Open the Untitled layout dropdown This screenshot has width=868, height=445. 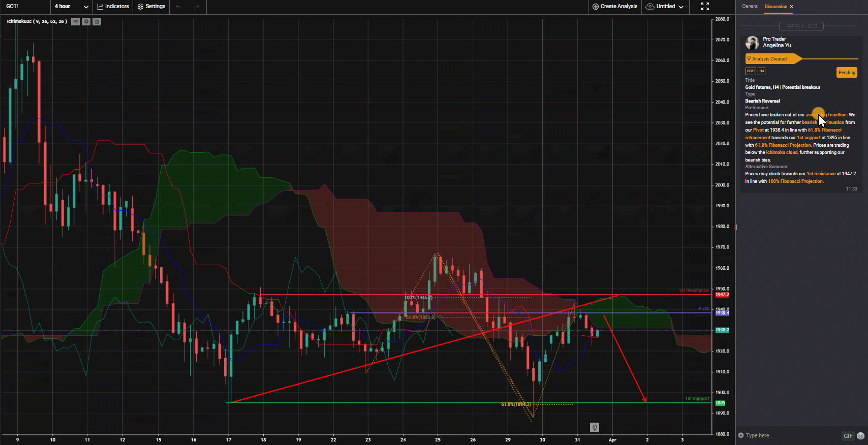[x=665, y=7]
